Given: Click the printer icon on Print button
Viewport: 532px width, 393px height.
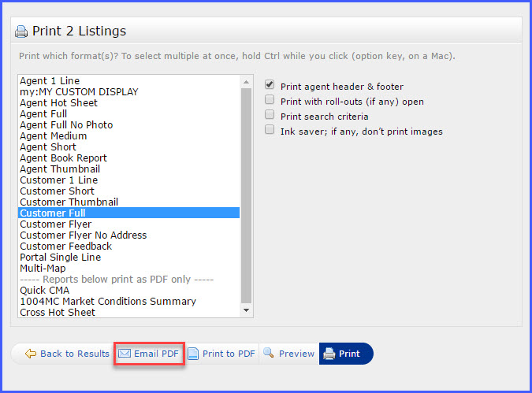Looking at the screenshot, I should pyautogui.click(x=329, y=354).
